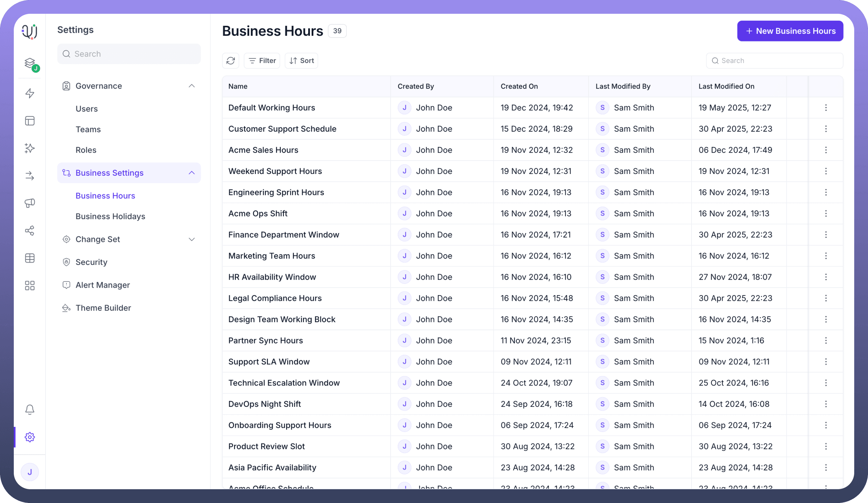Open row menu for Default Working Hours
Screen dimensions: 868x503
(826, 107)
